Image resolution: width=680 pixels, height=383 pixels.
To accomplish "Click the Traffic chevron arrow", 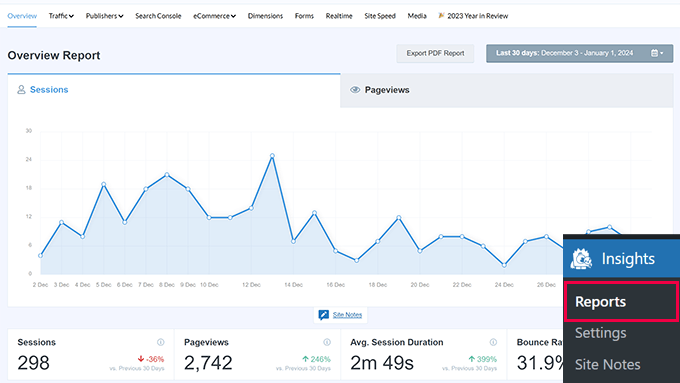I will pyautogui.click(x=71, y=16).
